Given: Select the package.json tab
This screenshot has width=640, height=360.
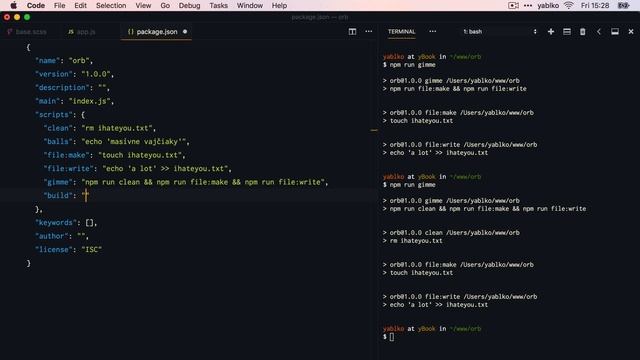Looking at the screenshot, I should coord(157,31).
